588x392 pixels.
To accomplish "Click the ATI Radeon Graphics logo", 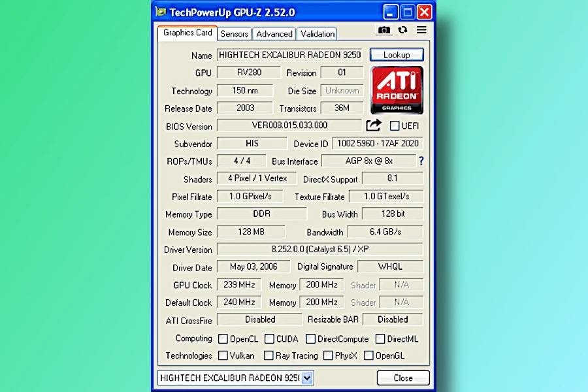I will pos(397,90).
